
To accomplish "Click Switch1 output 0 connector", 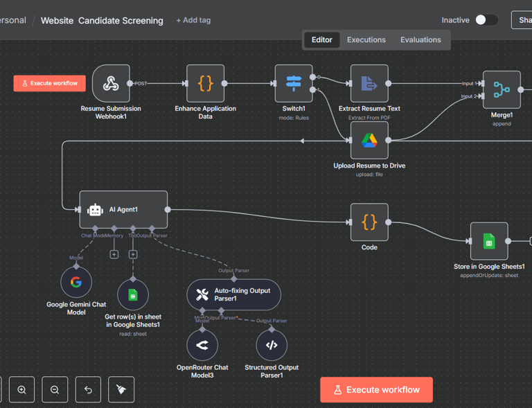I will tap(312, 78).
